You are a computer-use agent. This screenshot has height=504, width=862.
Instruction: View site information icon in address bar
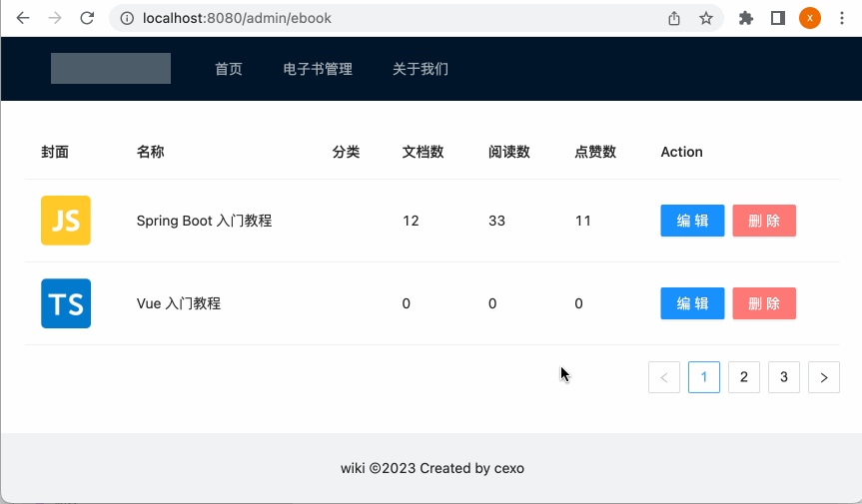tap(127, 18)
